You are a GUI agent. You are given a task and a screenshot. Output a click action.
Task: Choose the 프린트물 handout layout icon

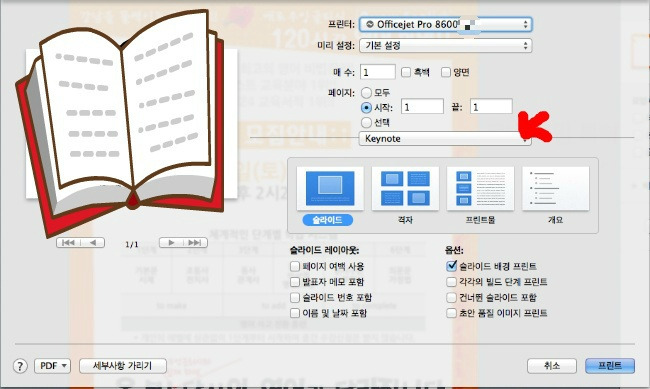tap(480, 189)
